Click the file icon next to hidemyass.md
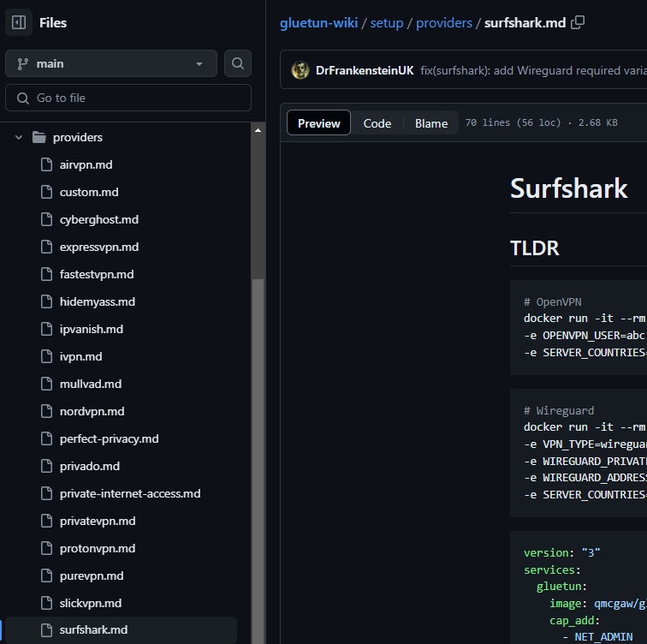The image size is (647, 644). pos(46,301)
